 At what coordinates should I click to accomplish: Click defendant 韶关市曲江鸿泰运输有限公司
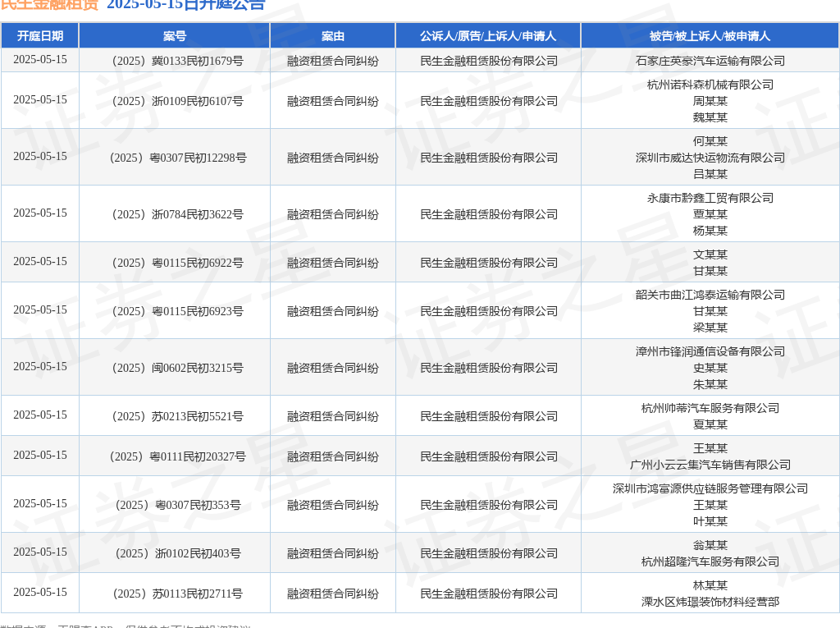point(710,295)
